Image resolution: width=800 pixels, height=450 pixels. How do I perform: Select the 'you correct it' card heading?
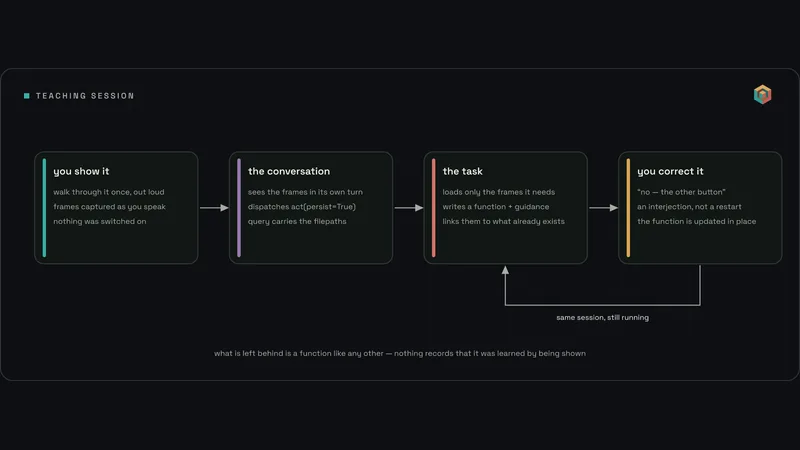point(670,171)
